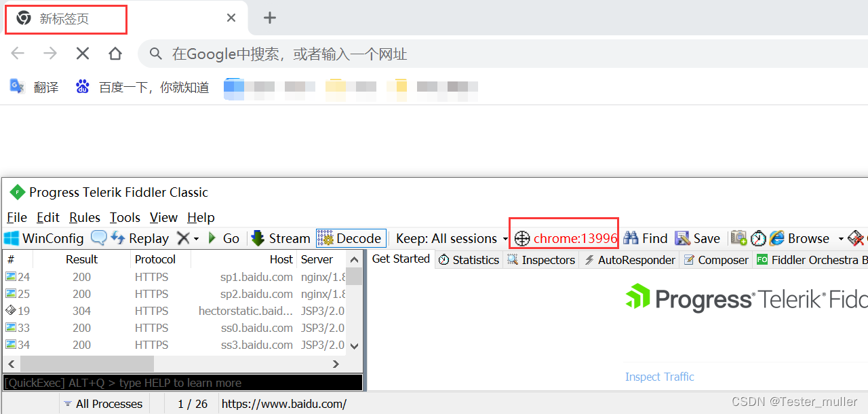Image resolution: width=868 pixels, height=414 pixels.
Task: Open the View menu in Fiddler
Action: coord(163,217)
